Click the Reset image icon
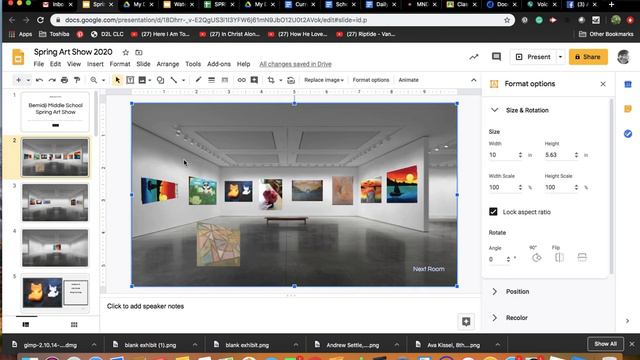The width and height of the screenshot is (640, 360). tap(291, 80)
